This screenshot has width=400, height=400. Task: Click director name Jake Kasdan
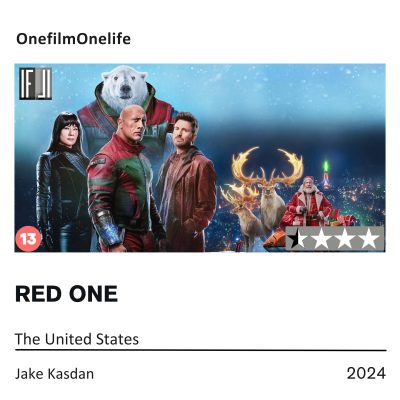(x=54, y=374)
